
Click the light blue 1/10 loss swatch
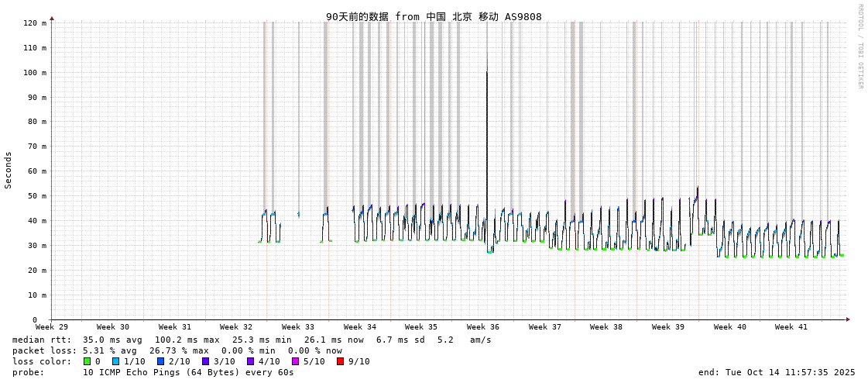click(115, 361)
